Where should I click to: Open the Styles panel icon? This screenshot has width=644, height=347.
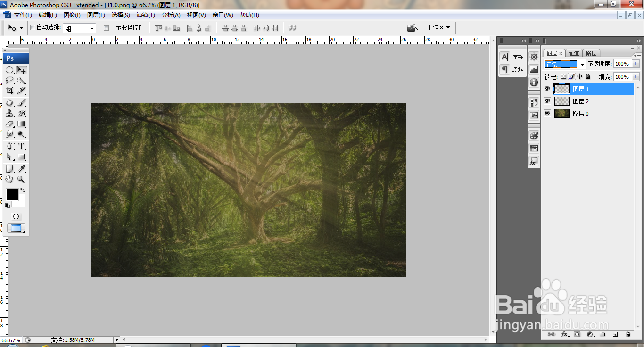coord(534,161)
